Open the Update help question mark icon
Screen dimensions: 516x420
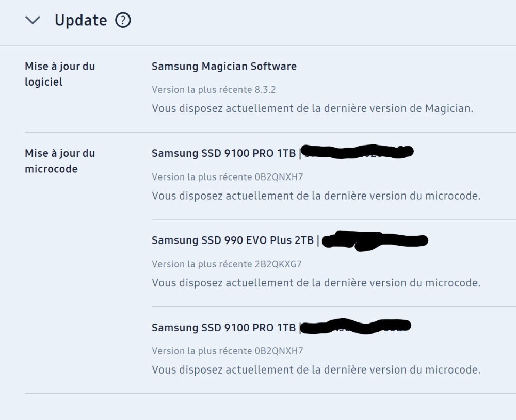tap(123, 21)
